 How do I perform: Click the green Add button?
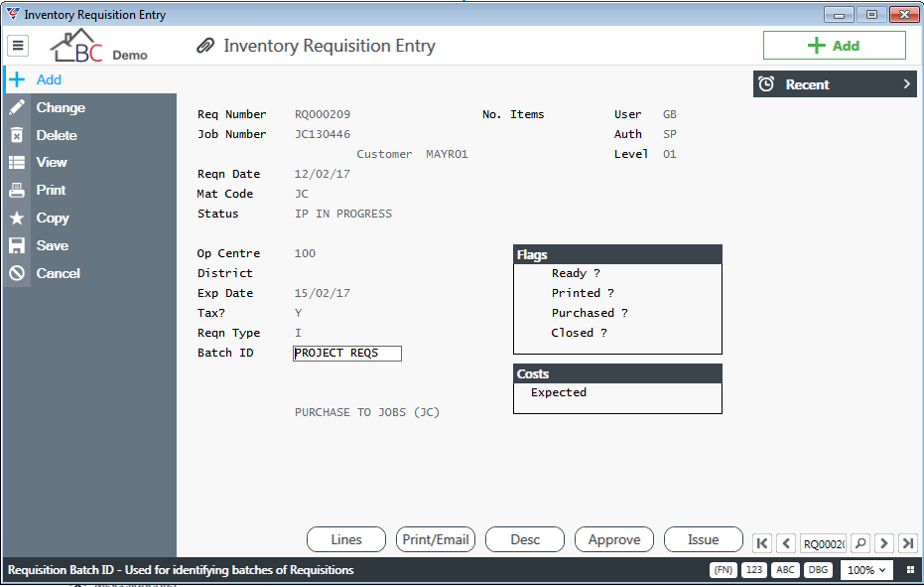[835, 46]
